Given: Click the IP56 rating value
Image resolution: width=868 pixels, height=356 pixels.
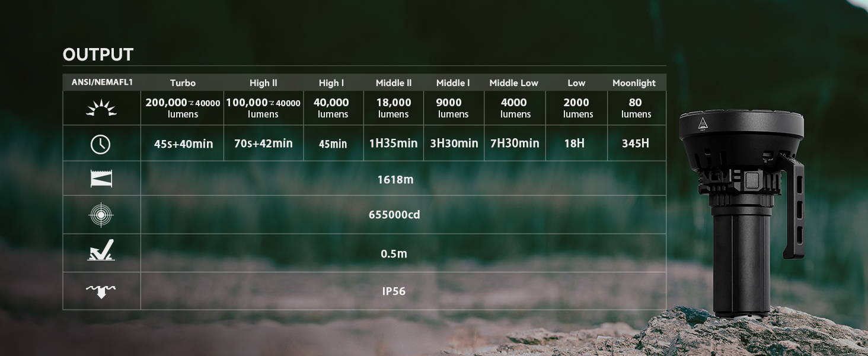Looking at the screenshot, I should pos(394,291).
